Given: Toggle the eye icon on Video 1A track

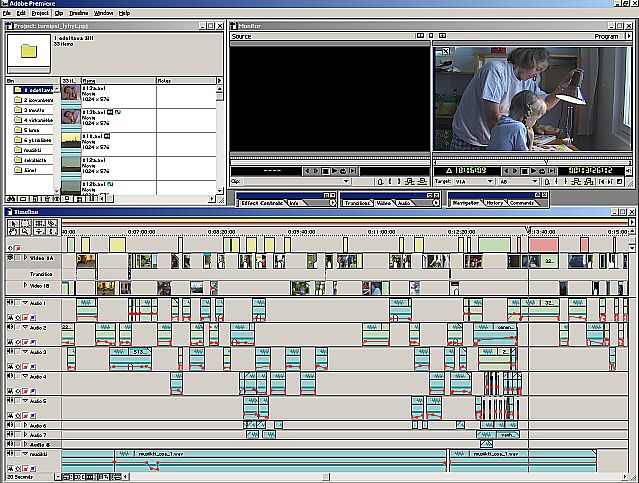Looking at the screenshot, I should pos(11,258).
